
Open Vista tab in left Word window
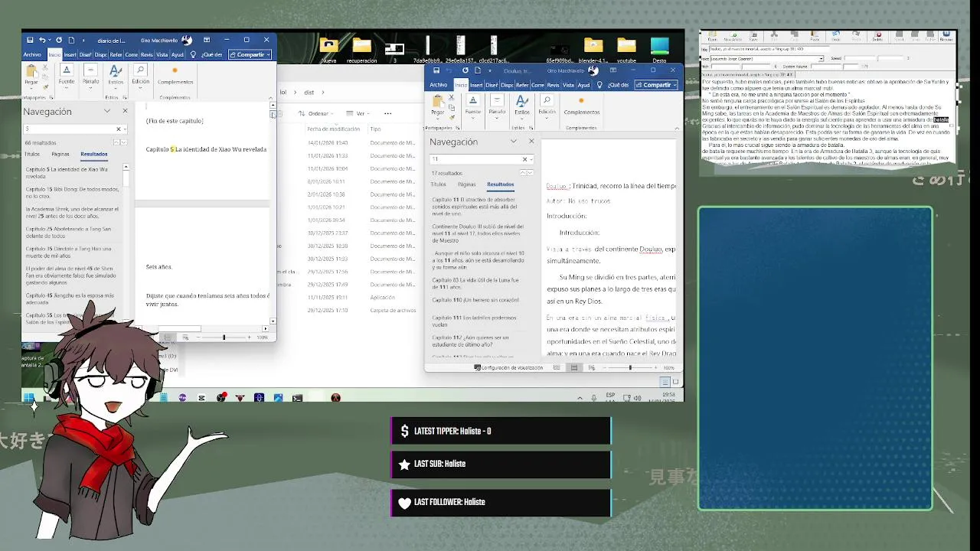162,54
